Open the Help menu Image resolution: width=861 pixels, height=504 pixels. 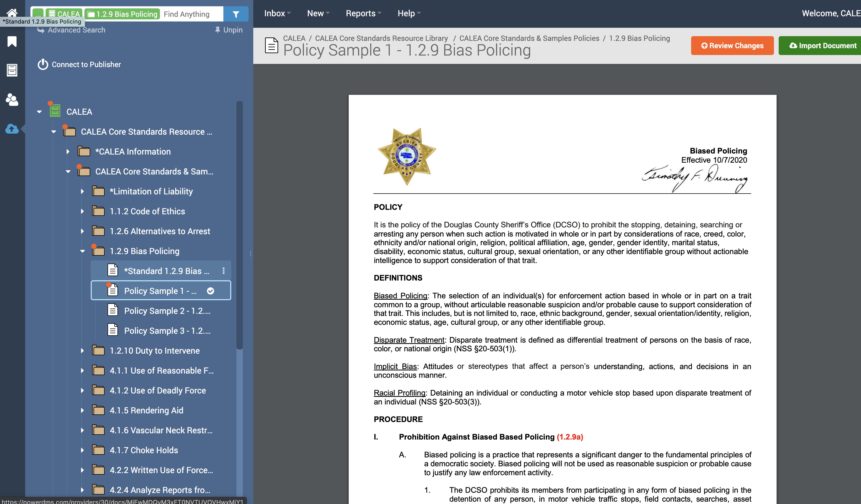click(409, 13)
